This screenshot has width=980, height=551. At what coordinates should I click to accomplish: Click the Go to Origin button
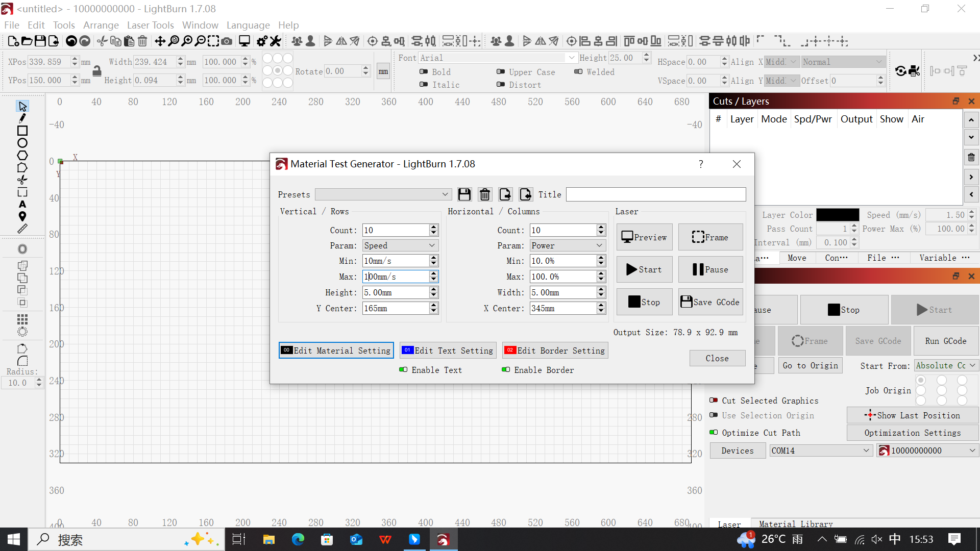tap(810, 365)
